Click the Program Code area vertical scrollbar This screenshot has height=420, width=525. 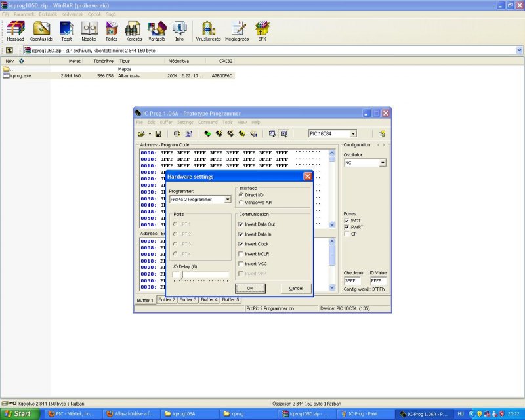(x=332, y=188)
